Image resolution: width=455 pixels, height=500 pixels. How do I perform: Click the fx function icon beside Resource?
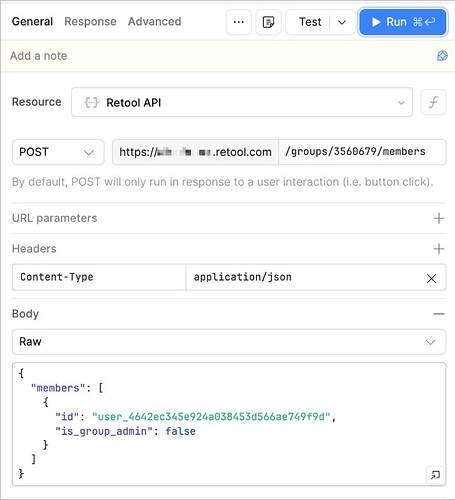[433, 102]
